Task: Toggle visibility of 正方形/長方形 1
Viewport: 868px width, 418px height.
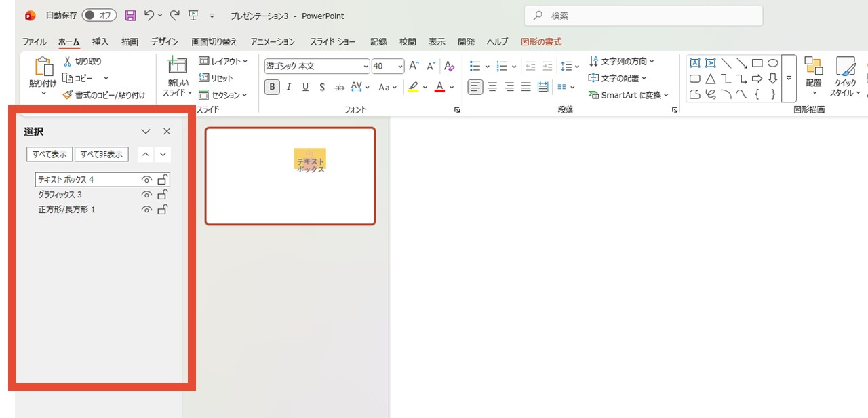Action: coord(146,210)
